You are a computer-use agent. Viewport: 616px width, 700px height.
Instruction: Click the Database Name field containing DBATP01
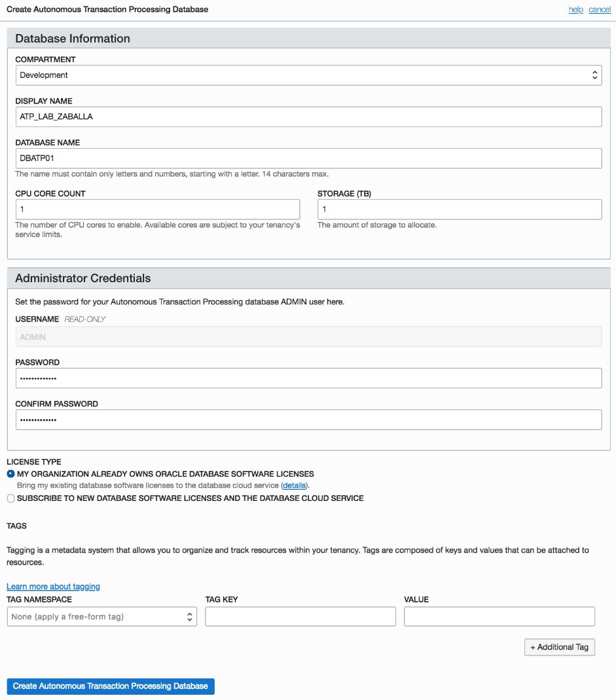pyautogui.click(x=308, y=158)
